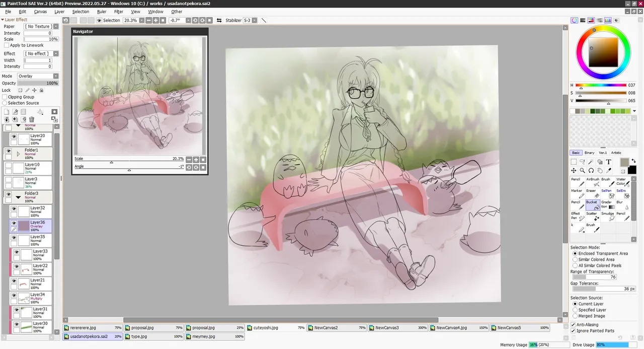644x349 pixels.
Task: Enable the Clipping Group checkbox
Action: pyautogui.click(x=5, y=97)
